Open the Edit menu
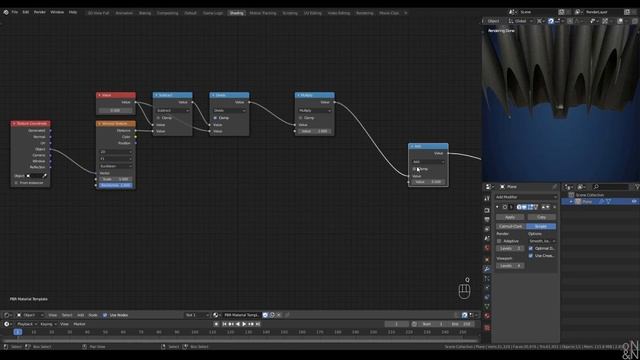The image size is (640, 360). [x=26, y=12]
